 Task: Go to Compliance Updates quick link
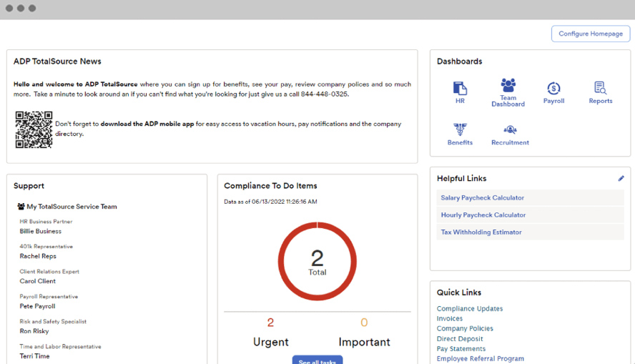pyautogui.click(x=469, y=309)
